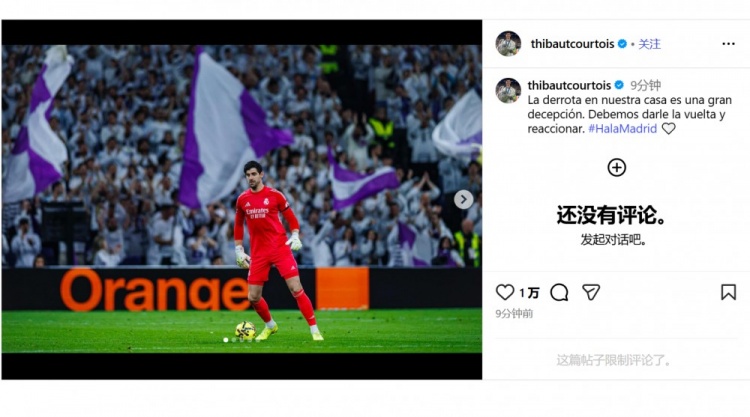Screen dimensions: 750x417
Task: Click the goalkeeper photo
Action: coord(242,199)
